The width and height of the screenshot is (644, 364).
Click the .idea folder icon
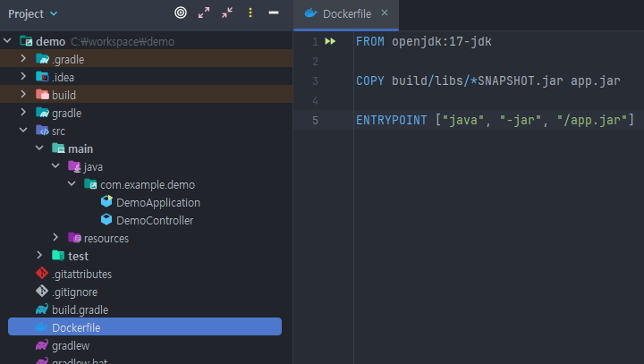tap(42, 76)
